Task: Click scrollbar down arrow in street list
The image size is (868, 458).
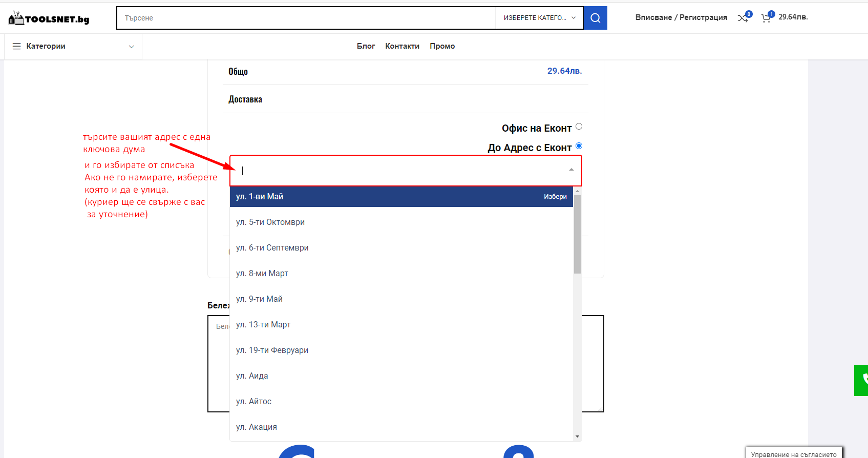Action: (x=577, y=436)
